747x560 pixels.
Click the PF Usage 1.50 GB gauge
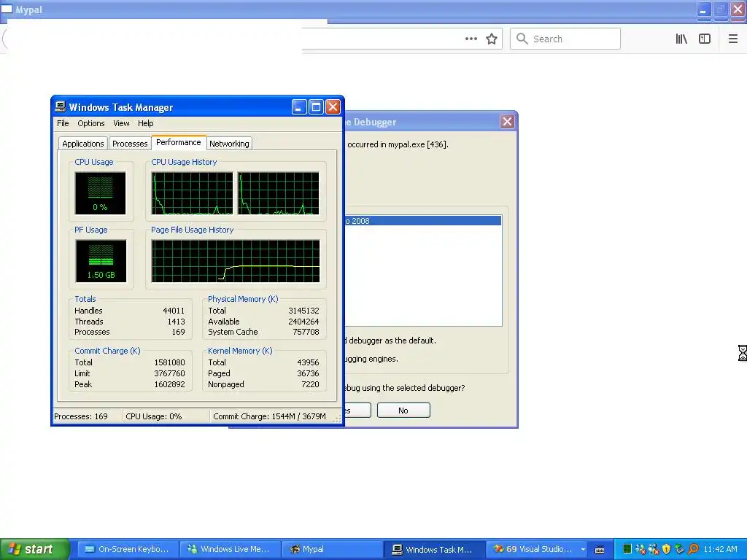click(101, 261)
